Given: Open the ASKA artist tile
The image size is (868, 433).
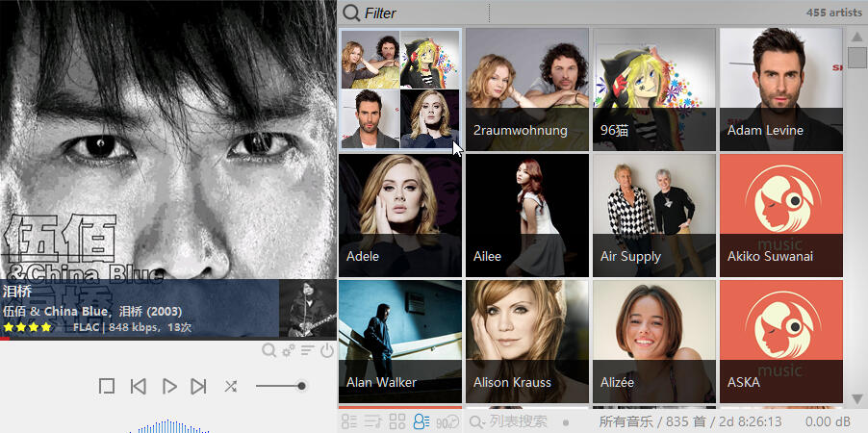Looking at the screenshot, I should point(781,341).
